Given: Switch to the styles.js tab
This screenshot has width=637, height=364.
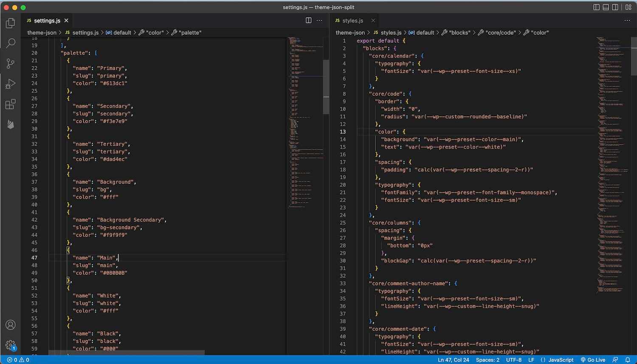Looking at the screenshot, I should 352,20.
